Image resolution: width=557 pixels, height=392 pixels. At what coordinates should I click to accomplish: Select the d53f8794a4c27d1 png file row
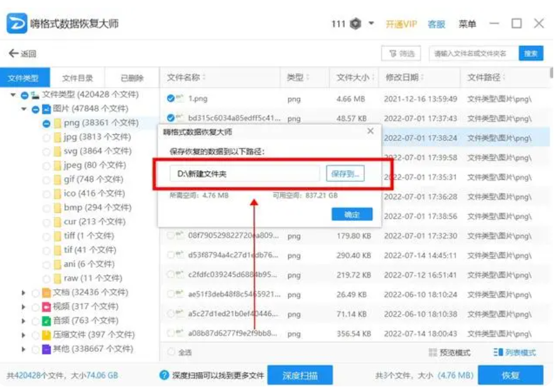click(355, 255)
